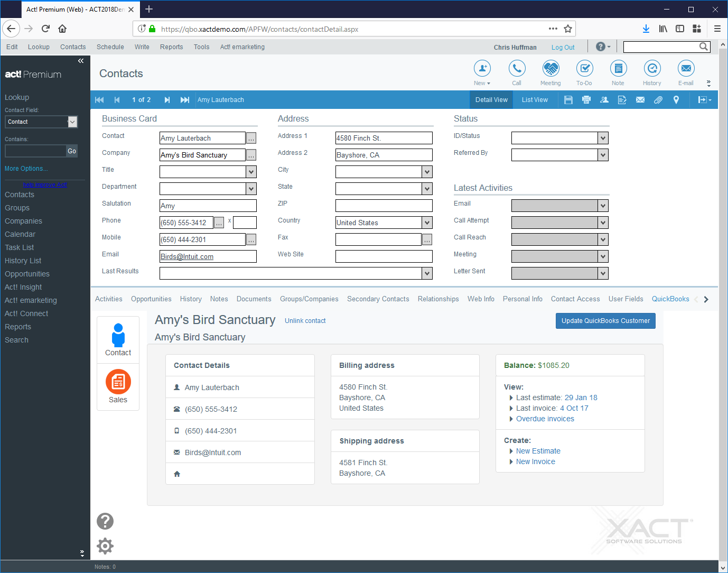Click the printer icon in blue toolbar
Viewport: 728px width, 573px height.
586,100
